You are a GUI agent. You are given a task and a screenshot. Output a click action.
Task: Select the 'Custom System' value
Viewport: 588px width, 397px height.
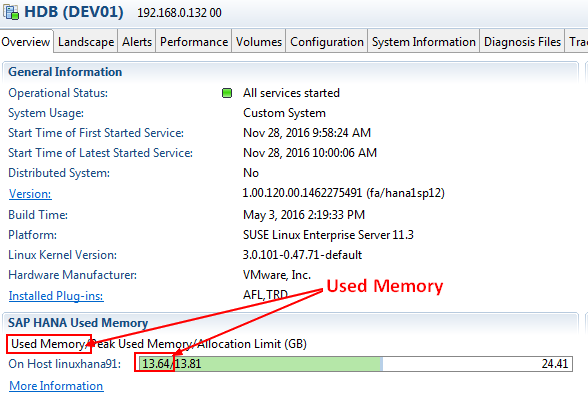point(284,113)
